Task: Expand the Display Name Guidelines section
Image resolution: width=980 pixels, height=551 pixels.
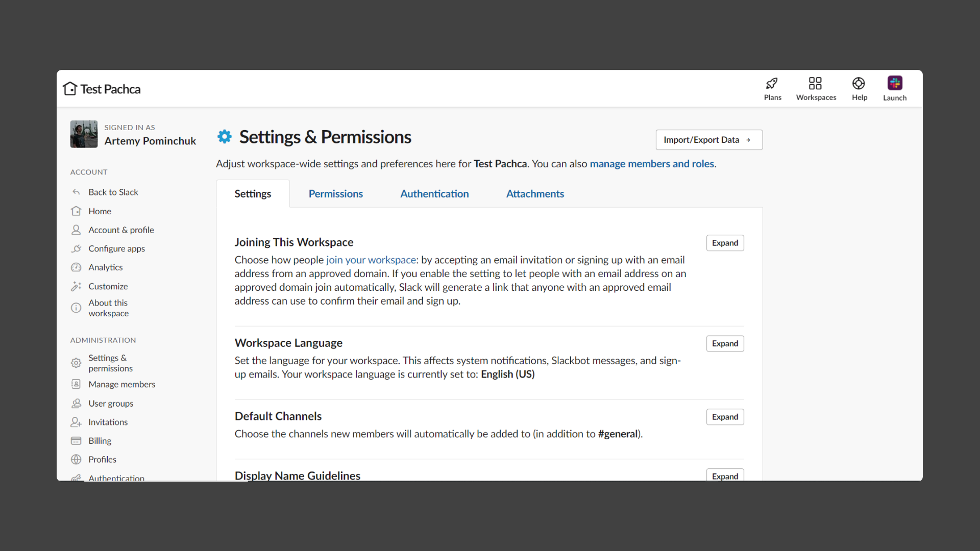Action: coord(725,475)
